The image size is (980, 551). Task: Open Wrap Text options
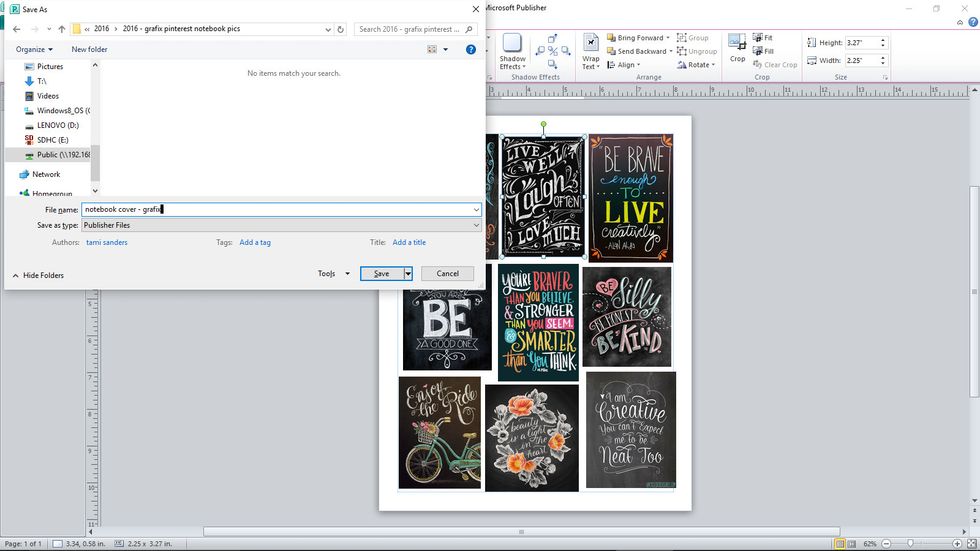point(591,52)
